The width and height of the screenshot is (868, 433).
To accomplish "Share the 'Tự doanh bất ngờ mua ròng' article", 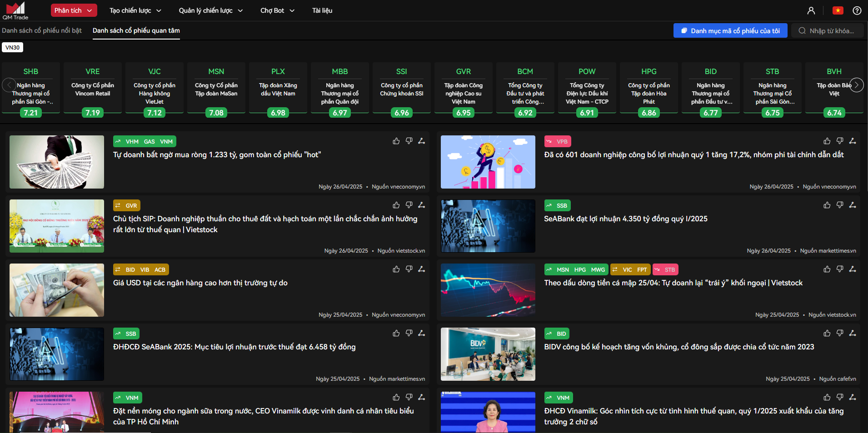I will [x=422, y=141].
